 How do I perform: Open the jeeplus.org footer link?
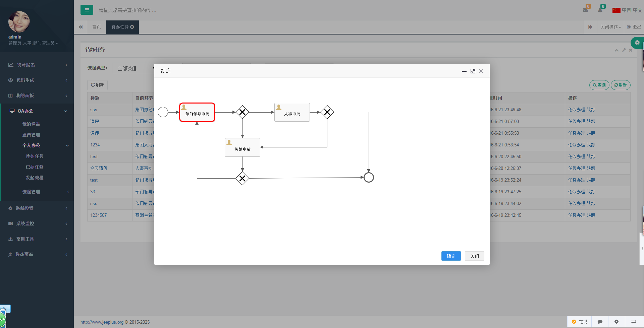(102, 322)
